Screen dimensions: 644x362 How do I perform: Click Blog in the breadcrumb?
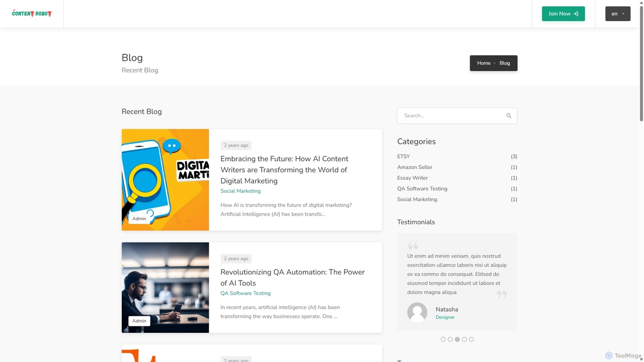pos(505,63)
